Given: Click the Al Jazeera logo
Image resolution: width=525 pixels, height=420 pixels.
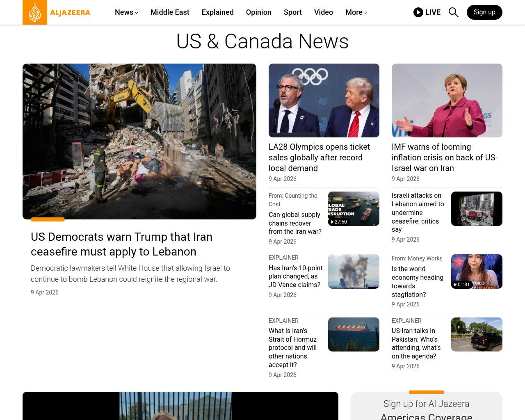Looking at the screenshot, I should pos(57,12).
